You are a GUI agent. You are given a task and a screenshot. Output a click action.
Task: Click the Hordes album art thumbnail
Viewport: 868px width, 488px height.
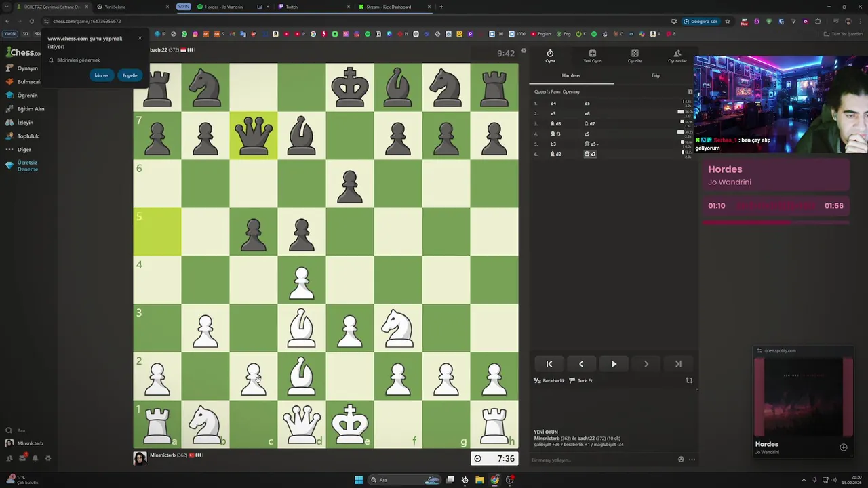point(804,396)
